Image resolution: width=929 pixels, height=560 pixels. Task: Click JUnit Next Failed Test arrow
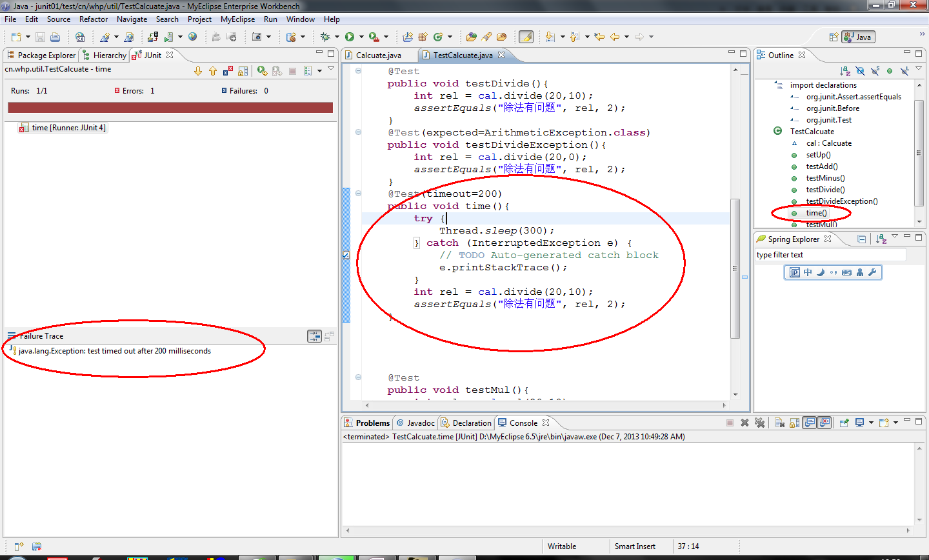click(x=198, y=71)
